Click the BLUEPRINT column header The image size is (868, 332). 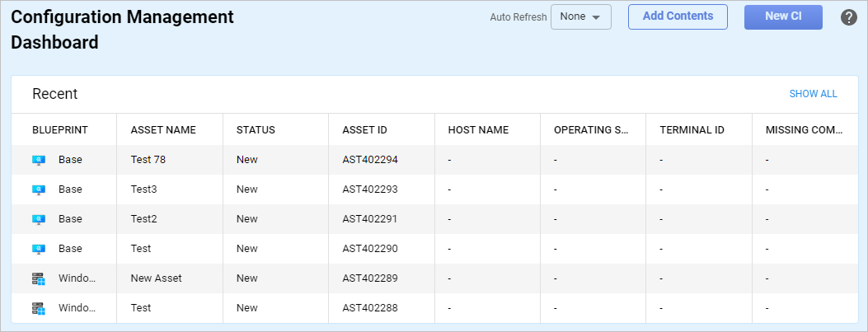(x=60, y=130)
